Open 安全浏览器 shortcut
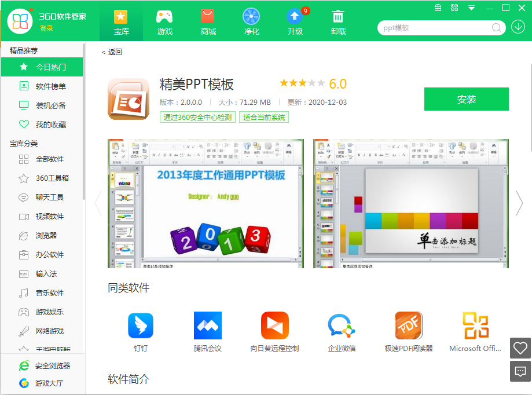 coord(44,365)
